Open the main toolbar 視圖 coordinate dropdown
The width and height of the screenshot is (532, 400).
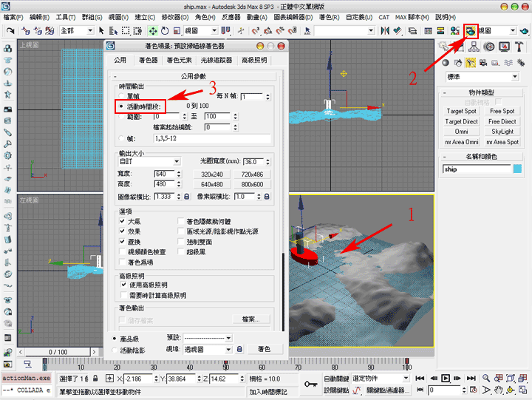tap(201, 31)
